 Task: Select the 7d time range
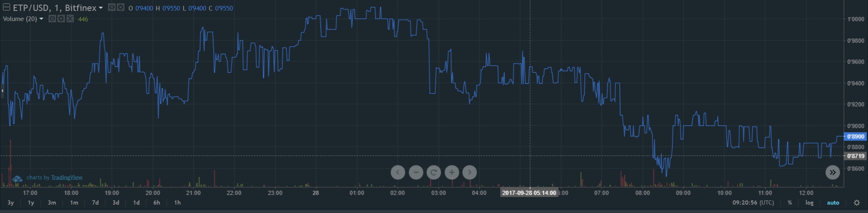tap(95, 203)
